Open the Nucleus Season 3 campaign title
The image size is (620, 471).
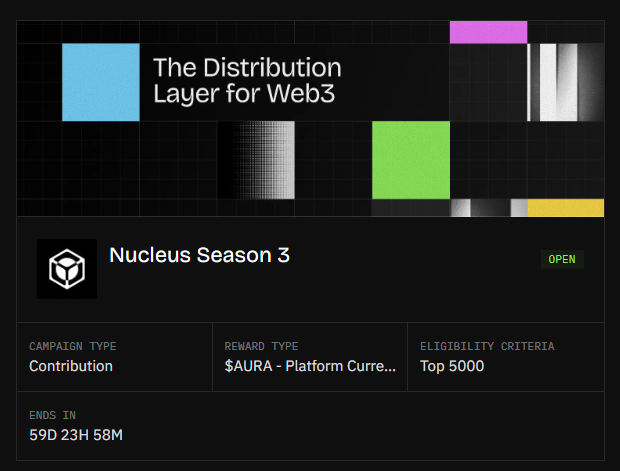(199, 255)
